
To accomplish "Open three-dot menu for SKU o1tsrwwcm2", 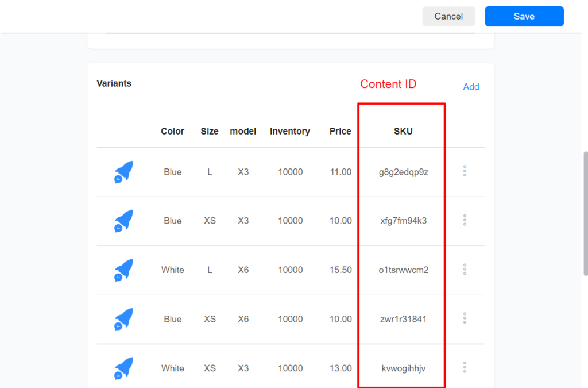I will click(465, 270).
